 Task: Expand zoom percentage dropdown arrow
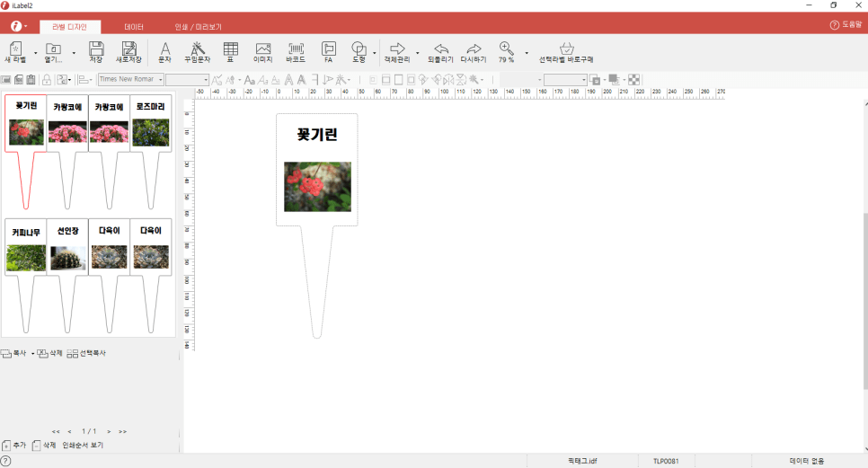pos(527,53)
